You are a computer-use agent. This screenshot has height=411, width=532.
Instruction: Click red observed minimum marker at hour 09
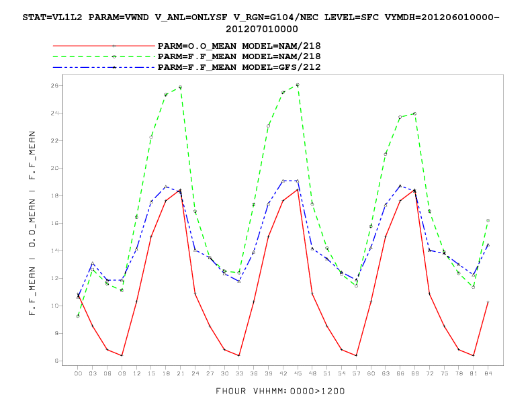pos(122,355)
